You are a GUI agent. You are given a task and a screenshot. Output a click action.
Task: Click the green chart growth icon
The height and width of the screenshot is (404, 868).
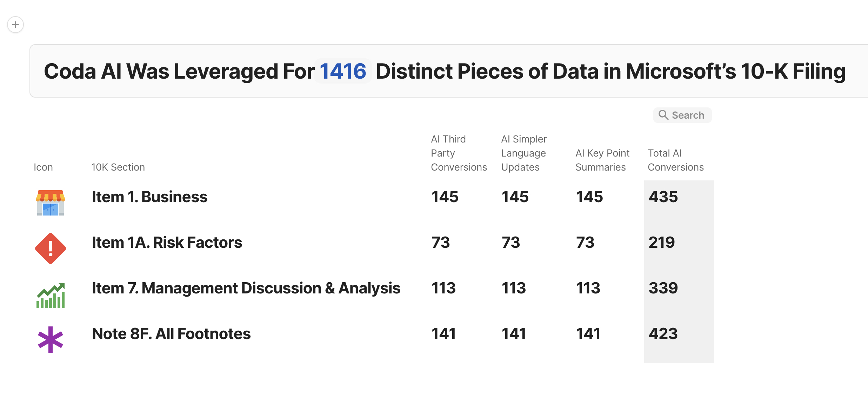click(51, 296)
